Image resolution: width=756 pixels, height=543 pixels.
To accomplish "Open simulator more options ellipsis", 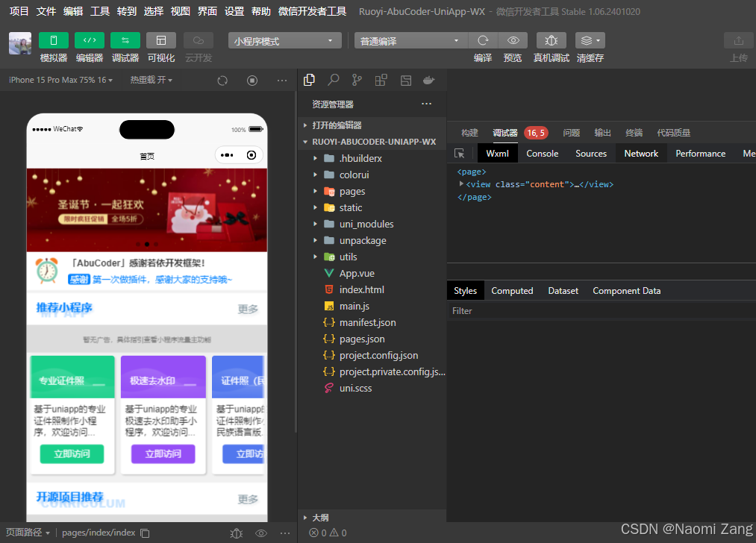I will pos(283,81).
